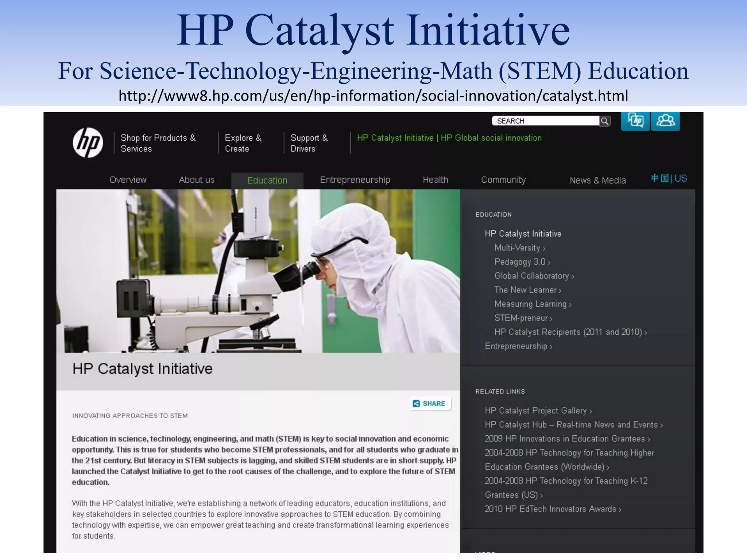
Task: Click the SHARE button
Action: pyautogui.click(x=430, y=404)
